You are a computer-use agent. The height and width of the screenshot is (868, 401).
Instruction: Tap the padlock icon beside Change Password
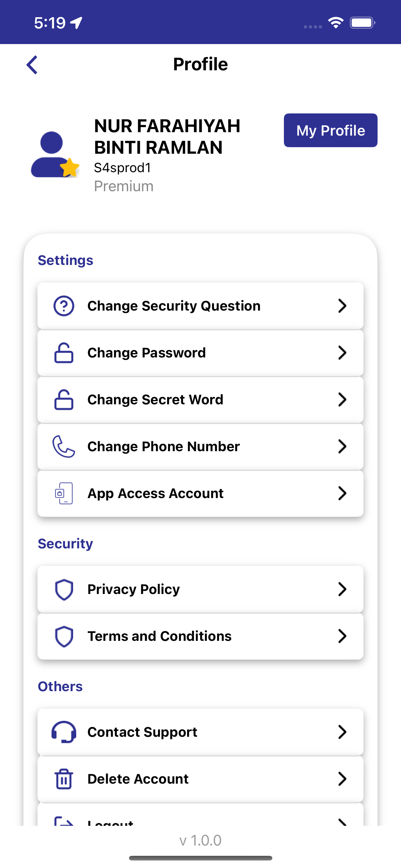pos(64,353)
